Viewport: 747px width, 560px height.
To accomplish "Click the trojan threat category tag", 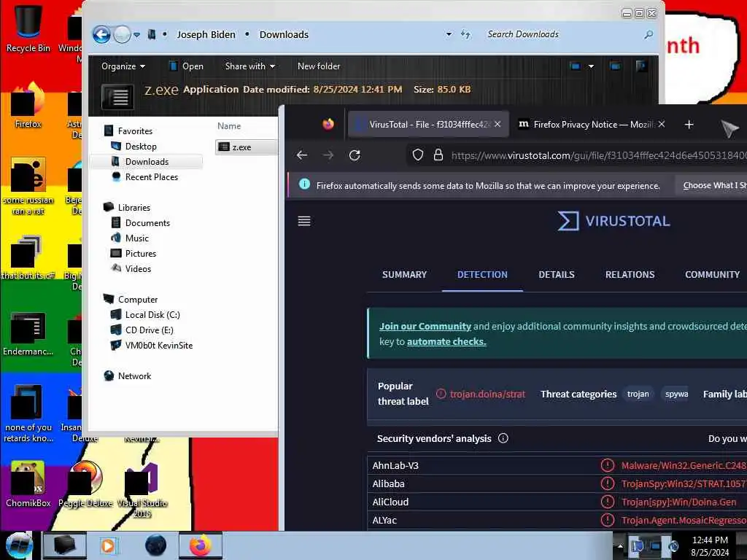I will (638, 394).
